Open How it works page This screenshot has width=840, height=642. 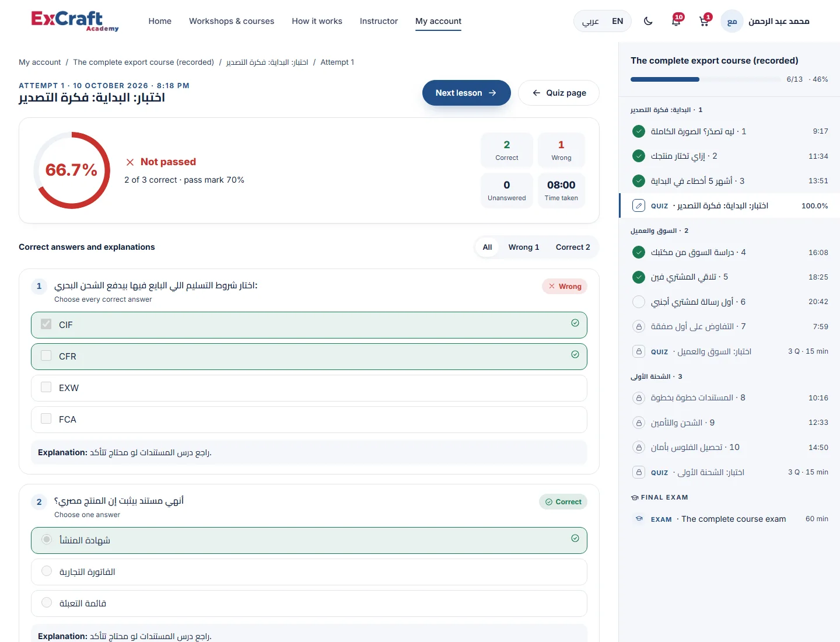pyautogui.click(x=317, y=21)
